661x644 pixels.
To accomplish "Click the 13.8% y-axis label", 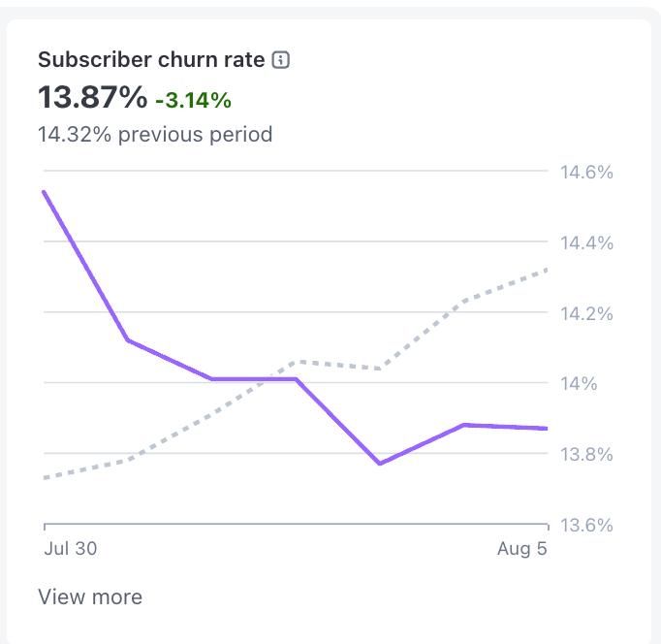I will 586,454.
